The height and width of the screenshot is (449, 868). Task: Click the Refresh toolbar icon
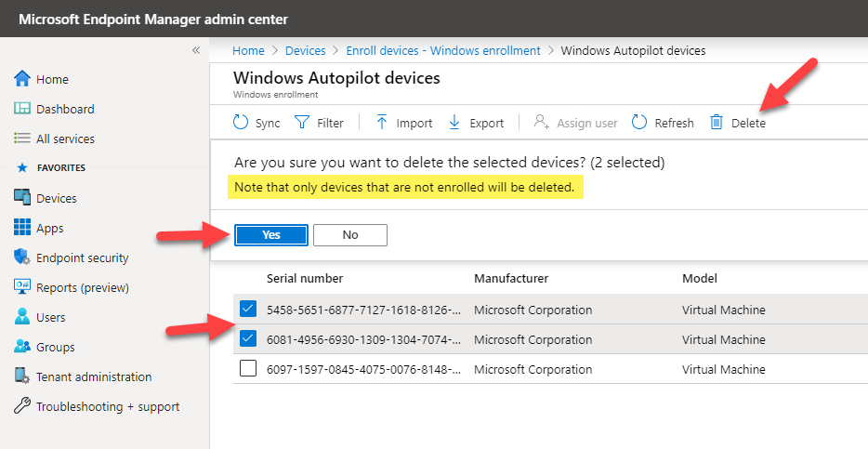click(639, 123)
